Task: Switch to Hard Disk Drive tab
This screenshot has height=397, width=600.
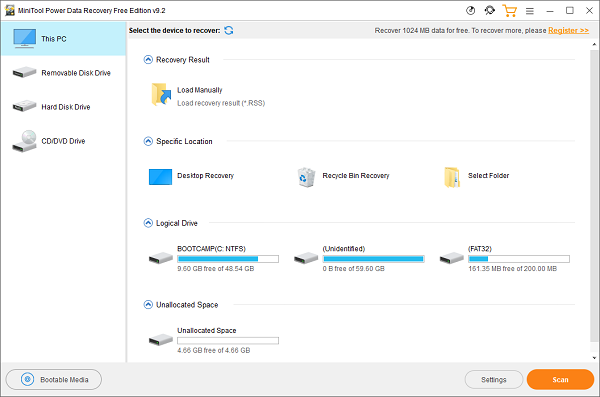Action: 63,107
